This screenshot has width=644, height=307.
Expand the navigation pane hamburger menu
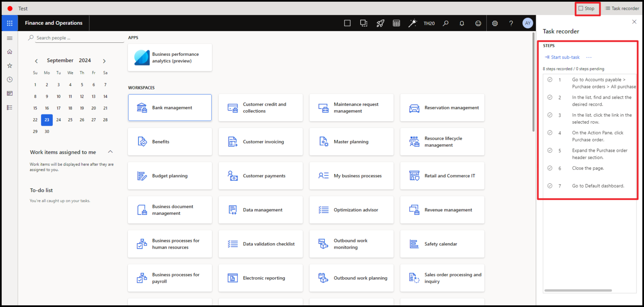9,38
